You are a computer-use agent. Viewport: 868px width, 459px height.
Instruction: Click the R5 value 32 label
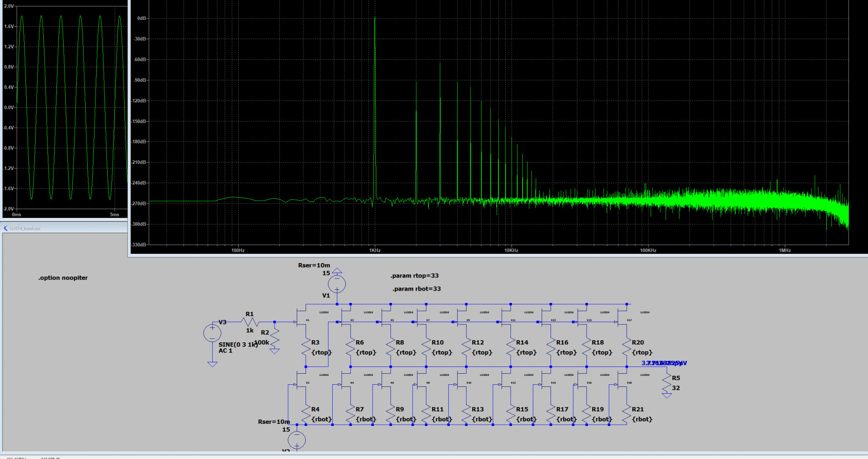pos(676,388)
